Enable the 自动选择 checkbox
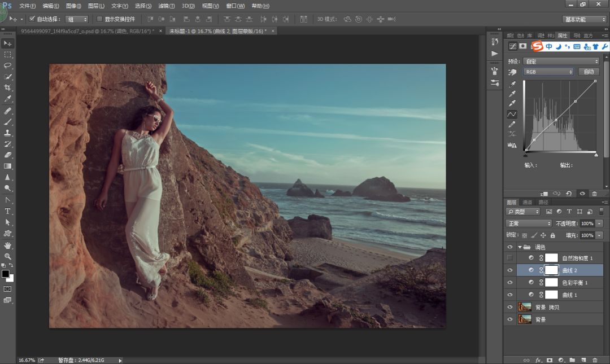The height and width of the screenshot is (364, 610). [32, 19]
